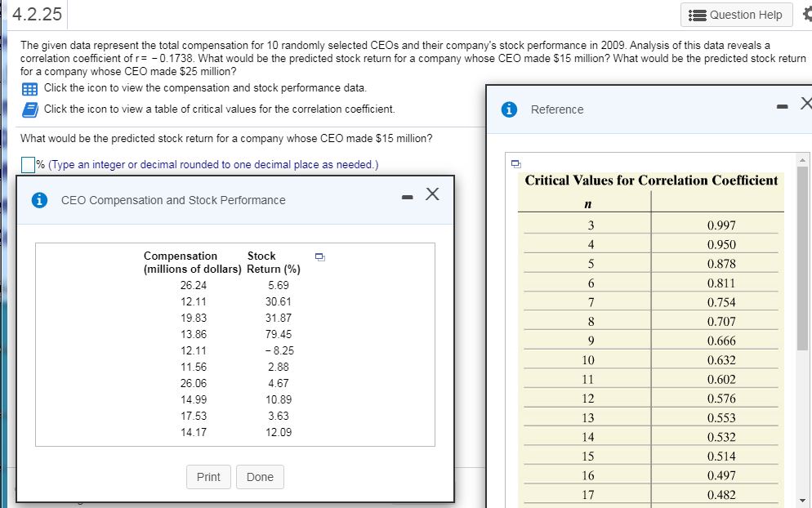Select the stock return value 79.45
Viewport: 812px width, 508px height.
point(279,335)
